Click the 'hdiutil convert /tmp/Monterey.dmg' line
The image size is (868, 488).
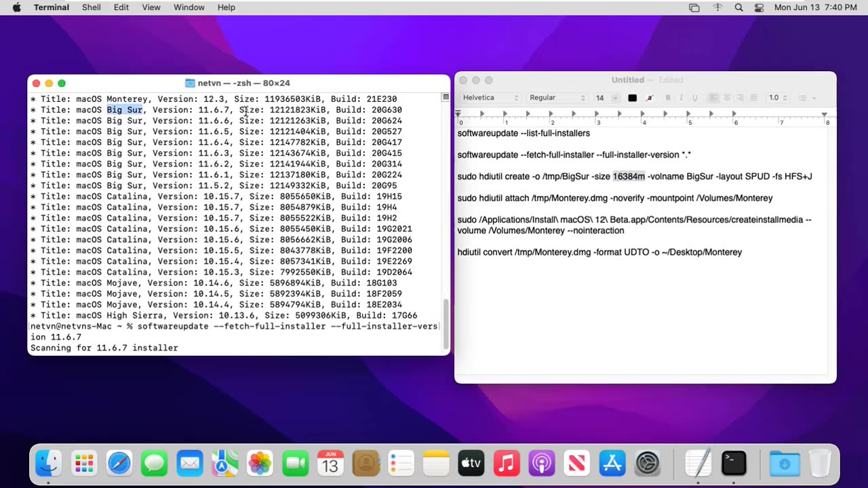599,252
